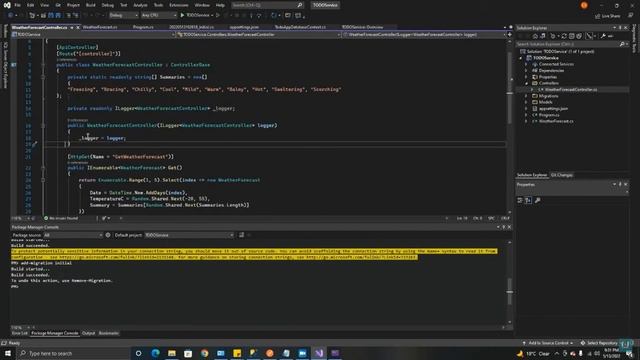Open the Build menu

(91, 5)
